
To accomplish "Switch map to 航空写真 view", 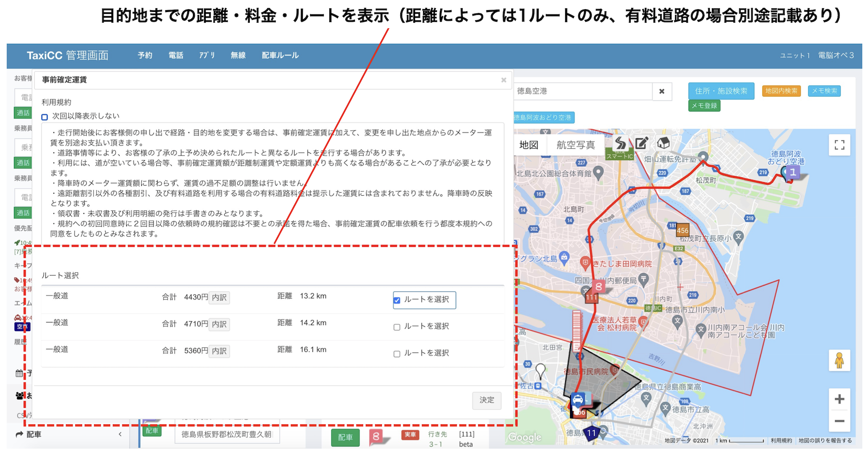I will (575, 145).
